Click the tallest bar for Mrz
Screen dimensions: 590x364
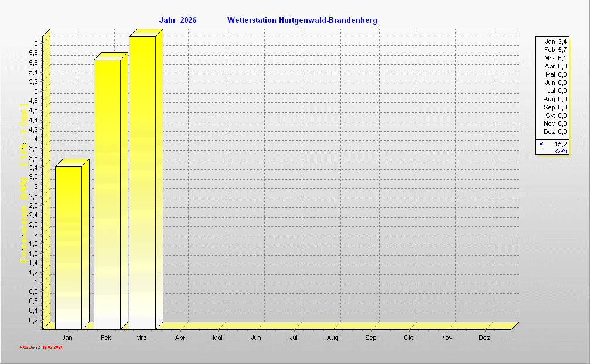pyautogui.click(x=142, y=181)
